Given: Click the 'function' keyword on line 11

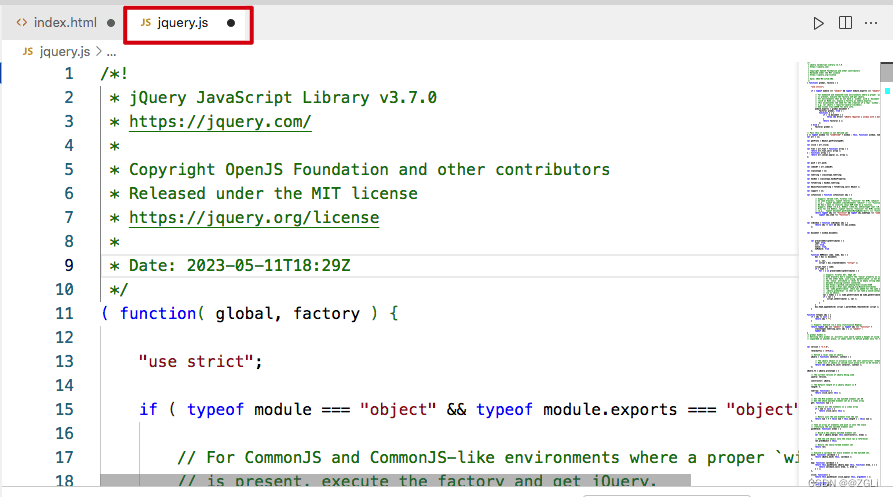Looking at the screenshot, I should (158, 313).
